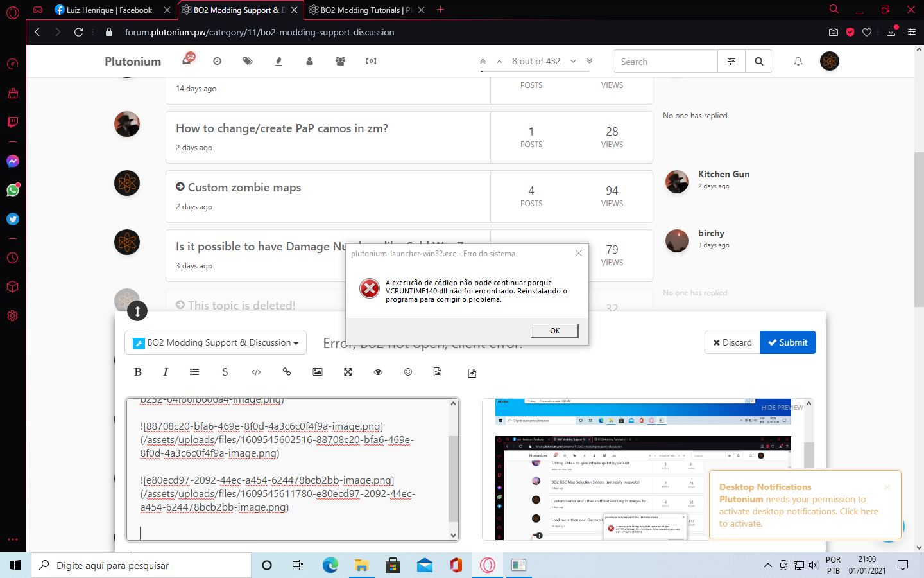
Task: Switch to the Luiz Henrique Facebook tab
Action: [109, 10]
